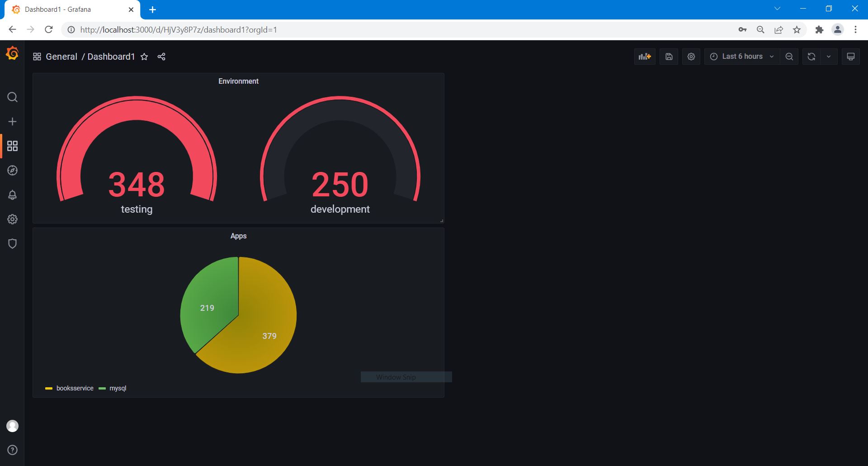Expand the refresh interval dropdown
The height and width of the screenshot is (466, 868).
click(828, 57)
